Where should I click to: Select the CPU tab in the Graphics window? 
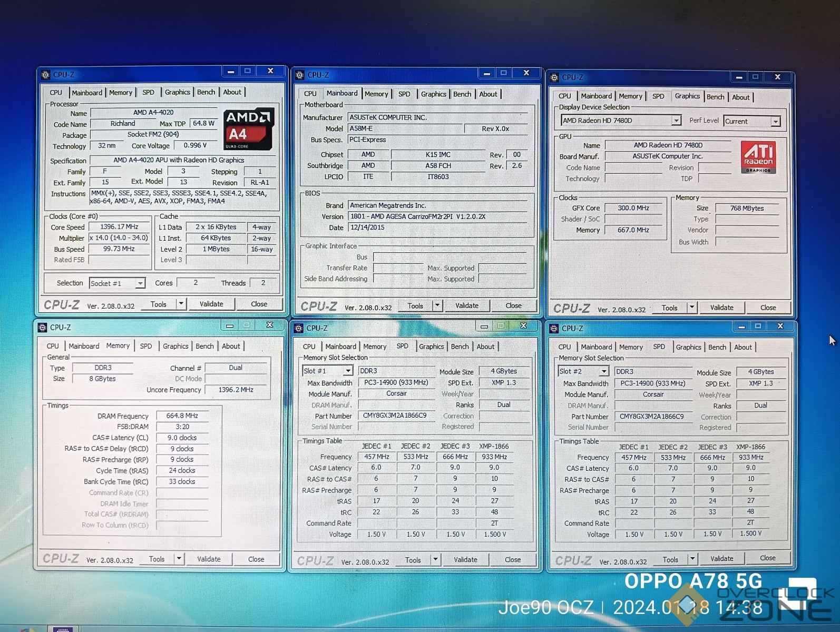tap(564, 96)
